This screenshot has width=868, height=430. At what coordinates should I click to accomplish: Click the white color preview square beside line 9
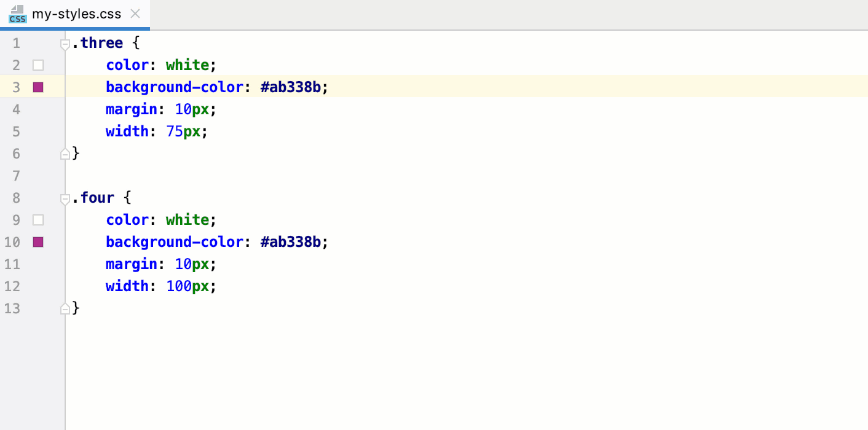(x=38, y=219)
